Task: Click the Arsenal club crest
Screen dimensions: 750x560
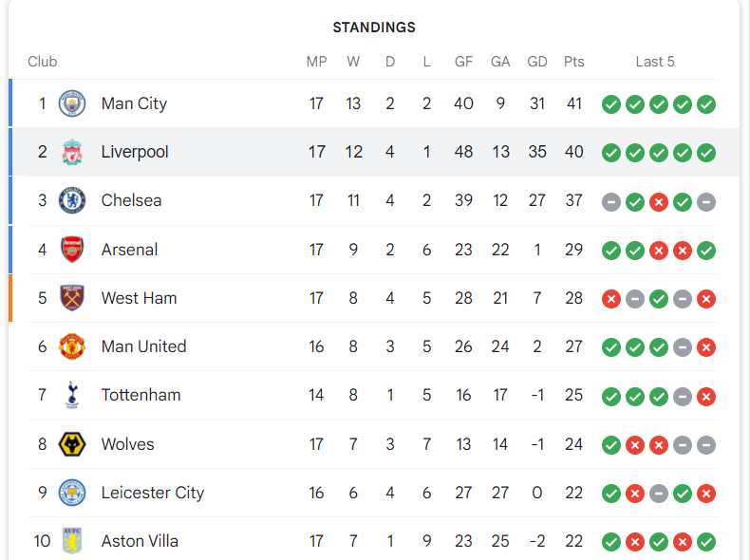Action: click(72, 250)
